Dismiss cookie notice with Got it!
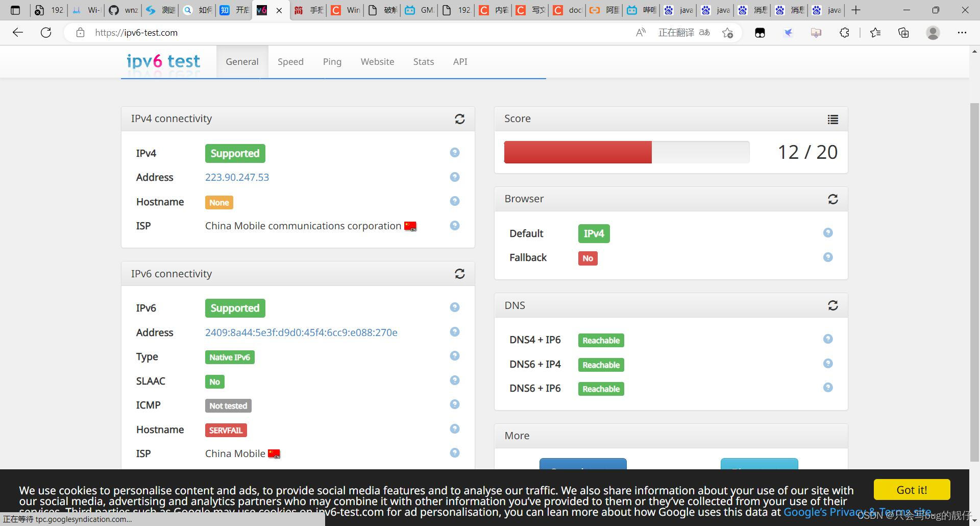The width and height of the screenshot is (980, 526). point(912,490)
